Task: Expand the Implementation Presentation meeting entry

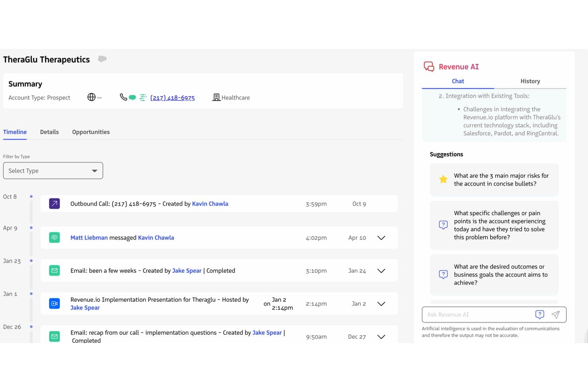Action: (x=381, y=303)
